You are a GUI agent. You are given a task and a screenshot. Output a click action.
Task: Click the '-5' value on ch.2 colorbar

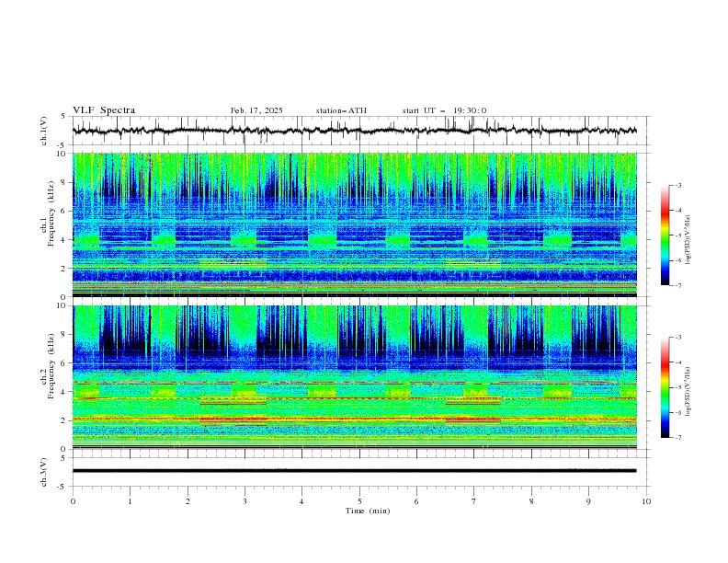(677, 387)
